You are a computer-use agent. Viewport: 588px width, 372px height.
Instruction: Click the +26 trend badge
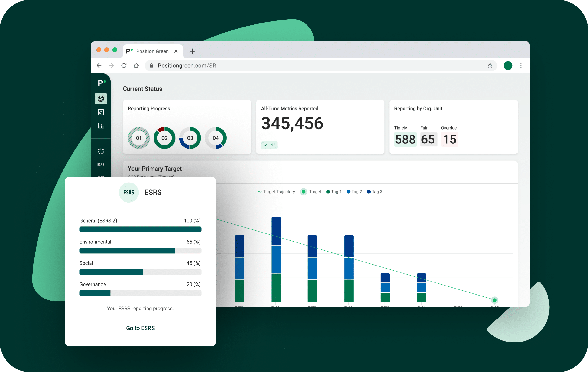pos(269,145)
